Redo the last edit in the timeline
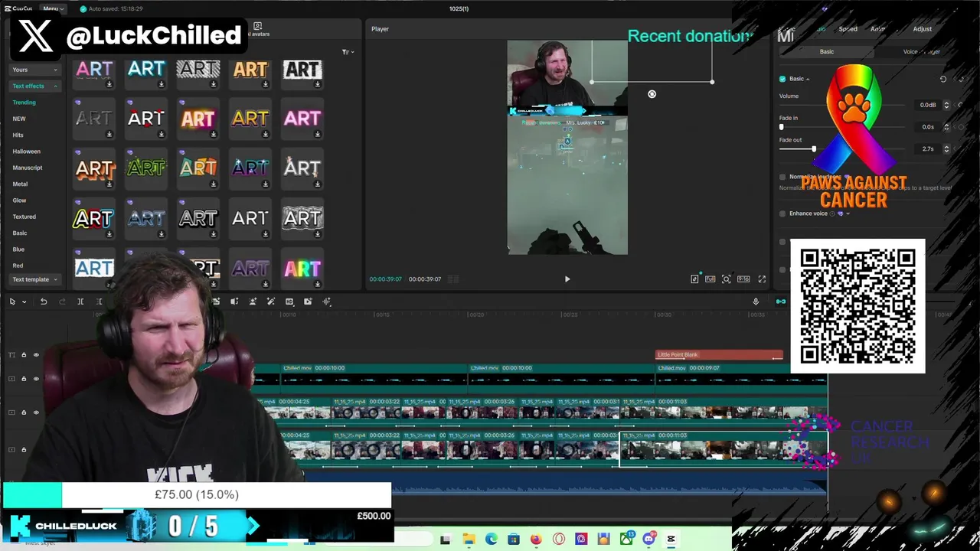 coord(62,302)
